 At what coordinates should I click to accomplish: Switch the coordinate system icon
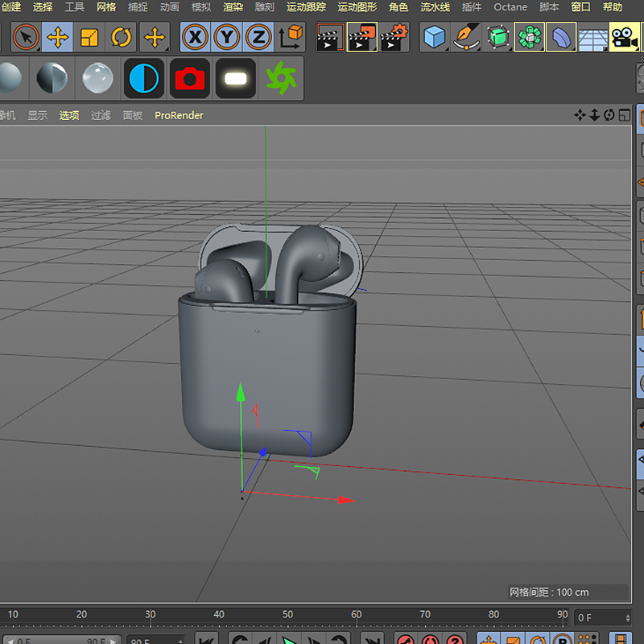[290, 37]
